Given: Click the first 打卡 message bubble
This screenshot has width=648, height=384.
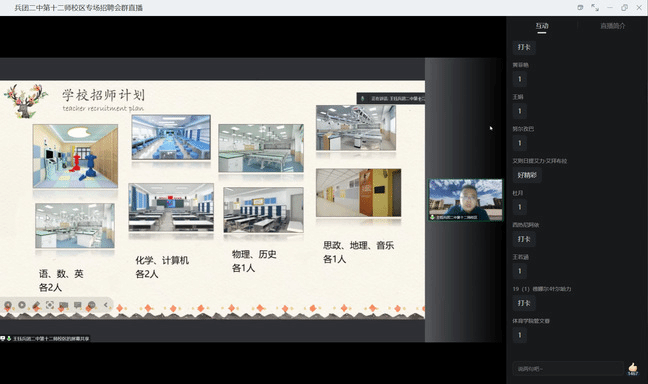Looking at the screenshot, I should [524, 47].
